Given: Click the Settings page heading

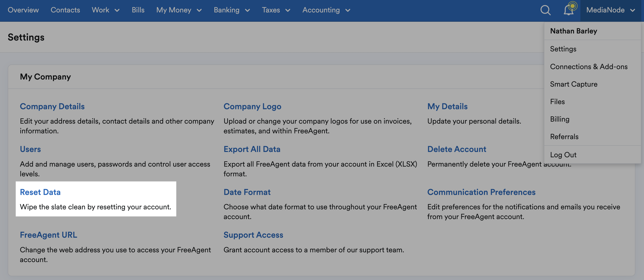Looking at the screenshot, I should click(26, 37).
